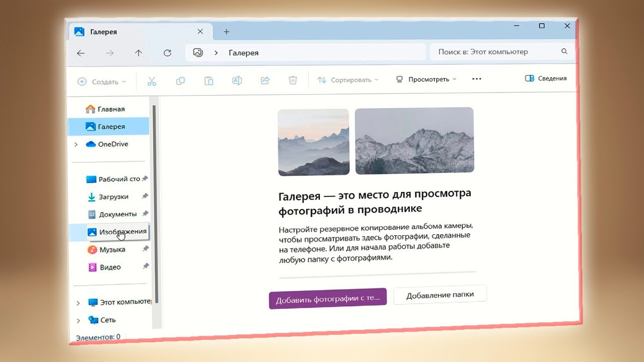Viewport: 644px width, 362px height.
Task: Click the Copy icon in toolbar
Action: 180,80
